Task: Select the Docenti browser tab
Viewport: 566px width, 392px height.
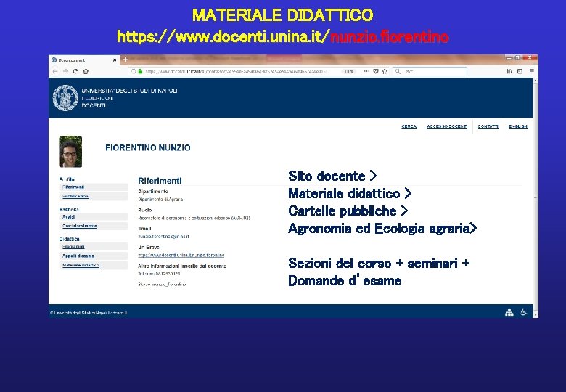Action: click(x=83, y=60)
